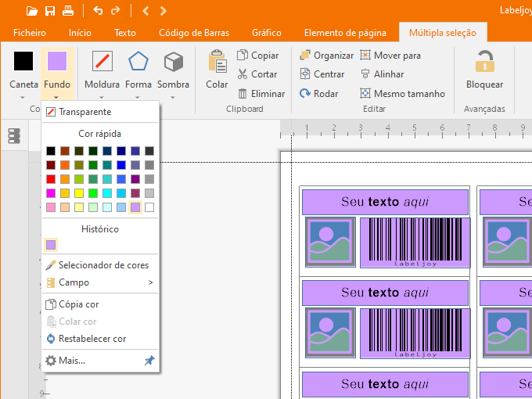Select the first label's 'Seu texto aqui' box
Screen dimensions: 532x399
click(385, 202)
